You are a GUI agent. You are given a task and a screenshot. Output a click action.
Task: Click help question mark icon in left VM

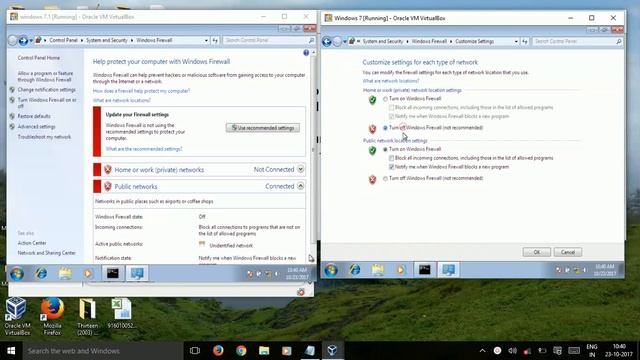tap(306, 53)
